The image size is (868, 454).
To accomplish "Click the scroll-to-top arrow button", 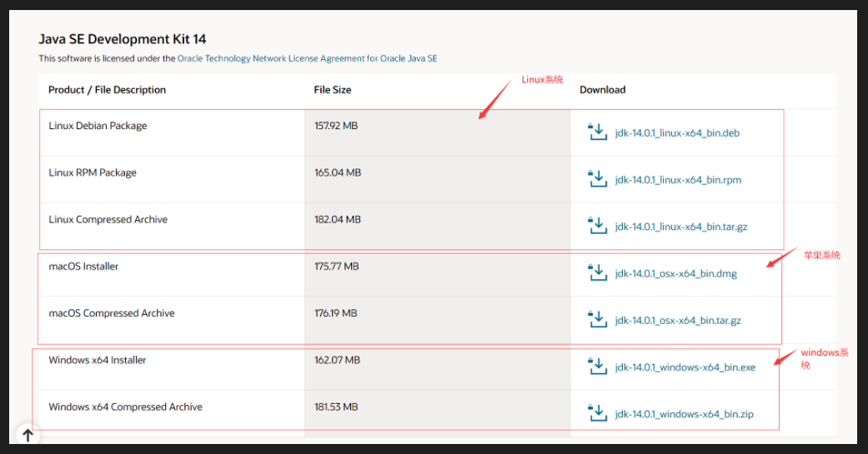I will point(28,435).
